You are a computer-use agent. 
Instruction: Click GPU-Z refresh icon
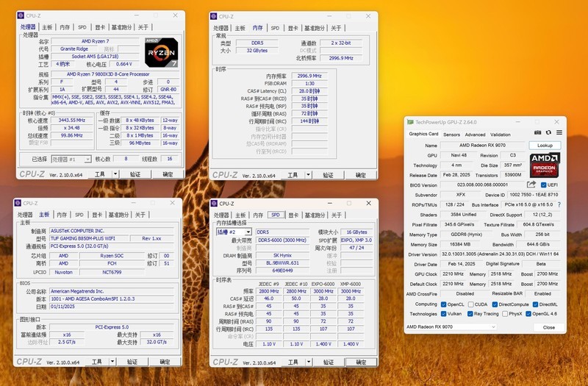(548, 132)
